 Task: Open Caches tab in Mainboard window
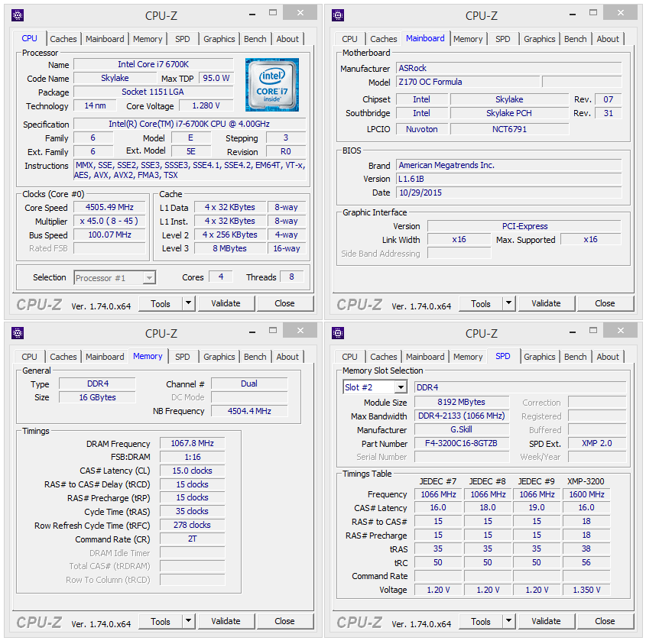click(384, 39)
